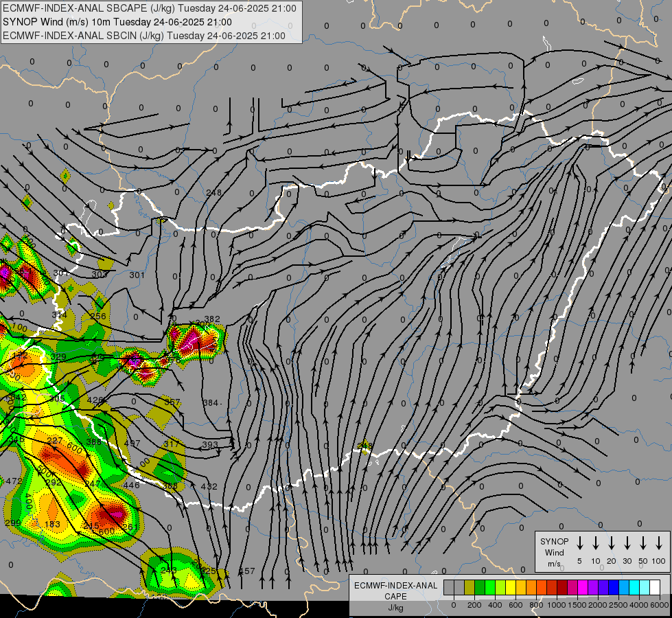
Task: Click the map value '305'
Action: (57, 398)
